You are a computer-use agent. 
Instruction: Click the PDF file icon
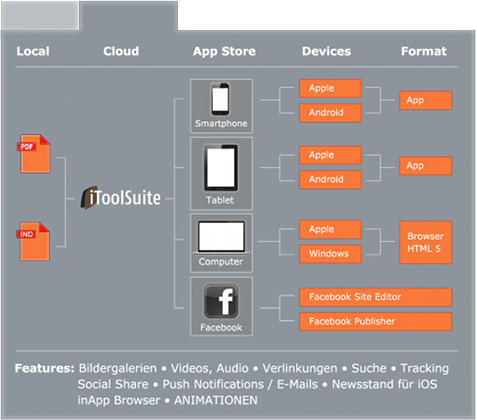(34, 154)
